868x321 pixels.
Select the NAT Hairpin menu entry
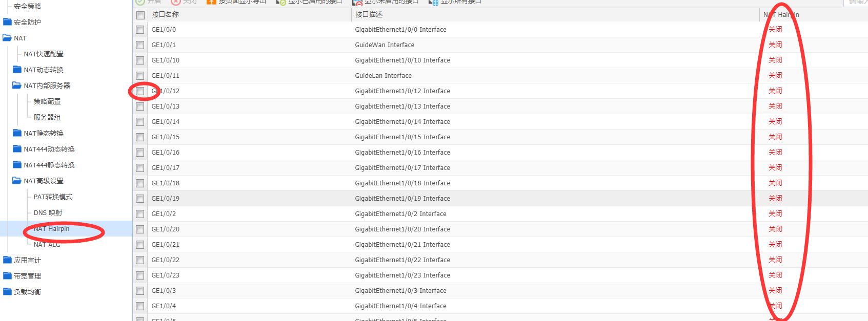(52, 228)
